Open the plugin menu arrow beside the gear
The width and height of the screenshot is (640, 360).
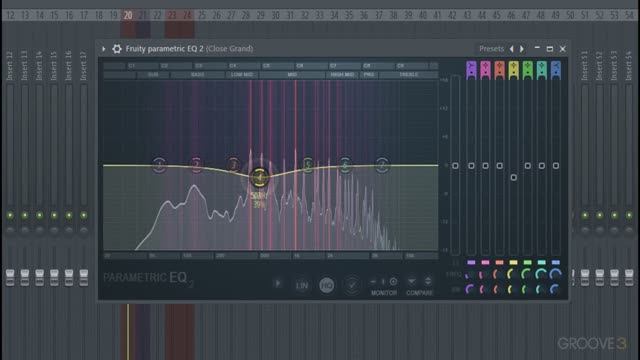[x=104, y=49]
